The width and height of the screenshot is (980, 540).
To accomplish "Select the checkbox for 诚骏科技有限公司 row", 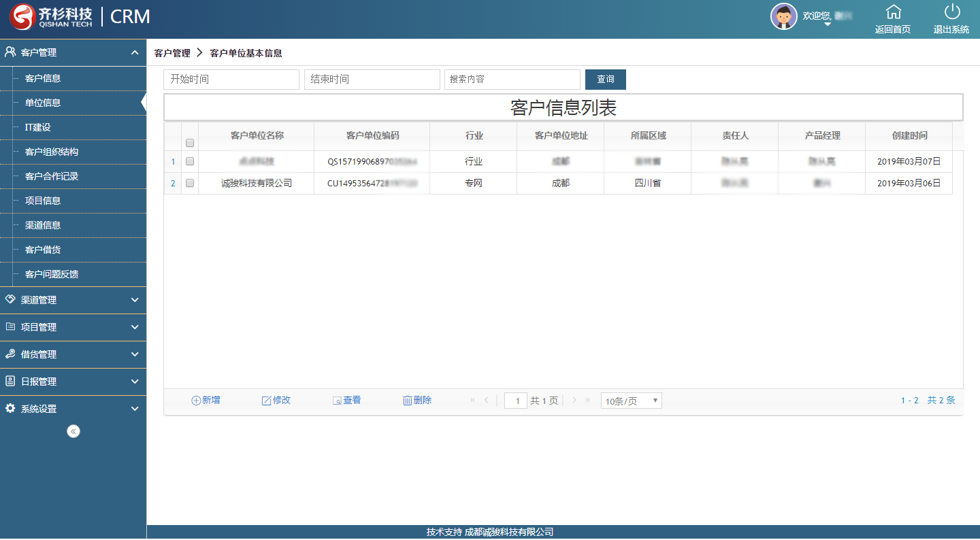I will [x=190, y=184].
